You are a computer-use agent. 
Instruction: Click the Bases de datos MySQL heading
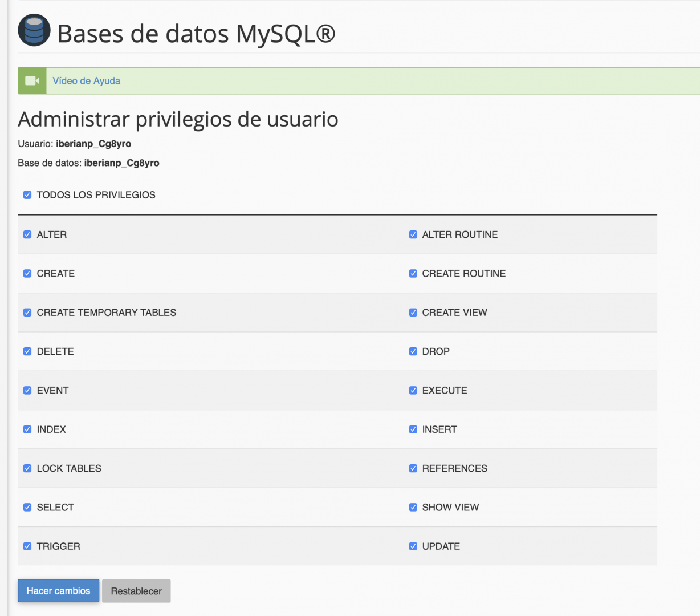[x=196, y=34]
